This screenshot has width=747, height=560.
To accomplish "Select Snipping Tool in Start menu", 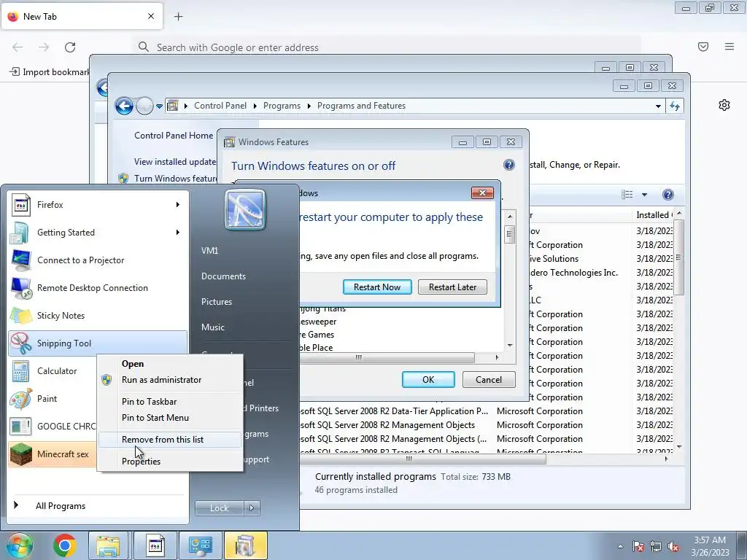I will [98, 343].
